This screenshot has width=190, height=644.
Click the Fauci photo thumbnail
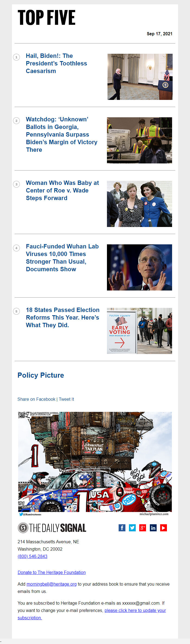click(x=140, y=267)
